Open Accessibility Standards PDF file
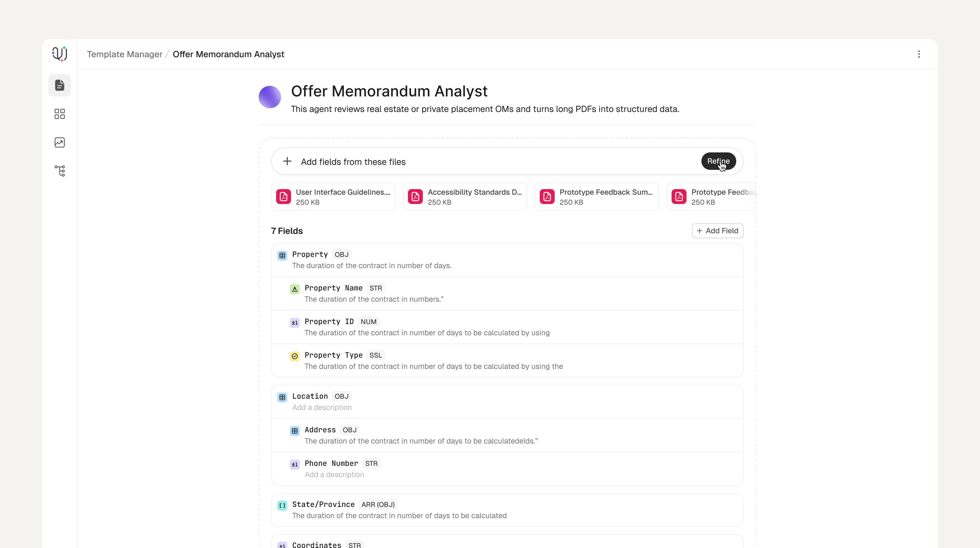980x548 pixels. point(465,197)
